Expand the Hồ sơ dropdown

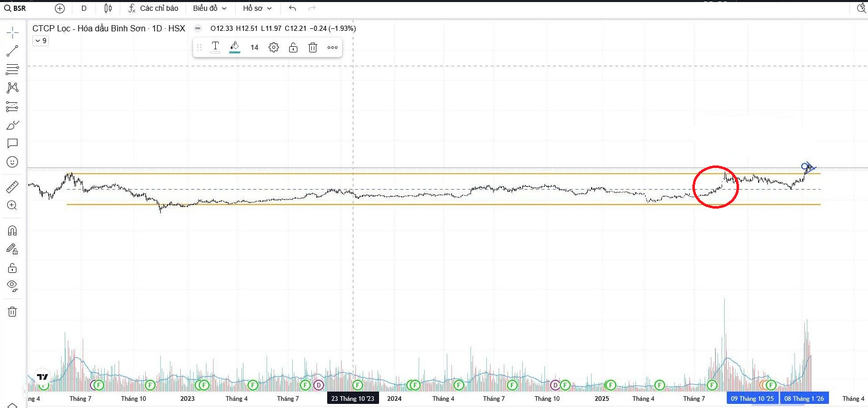coord(257,8)
